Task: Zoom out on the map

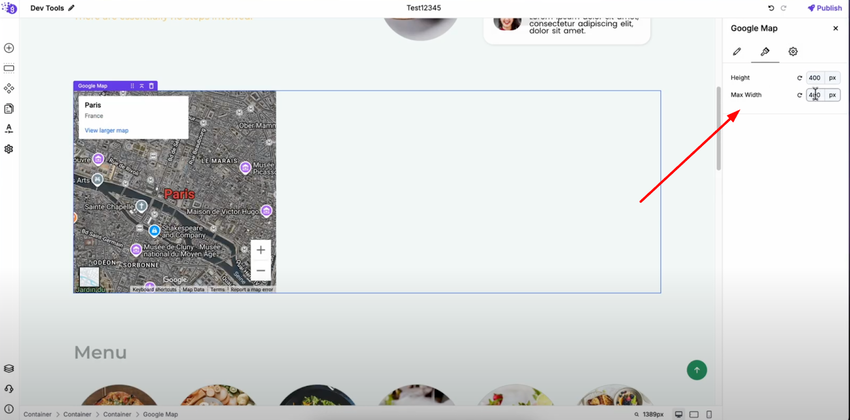Action: (x=261, y=270)
